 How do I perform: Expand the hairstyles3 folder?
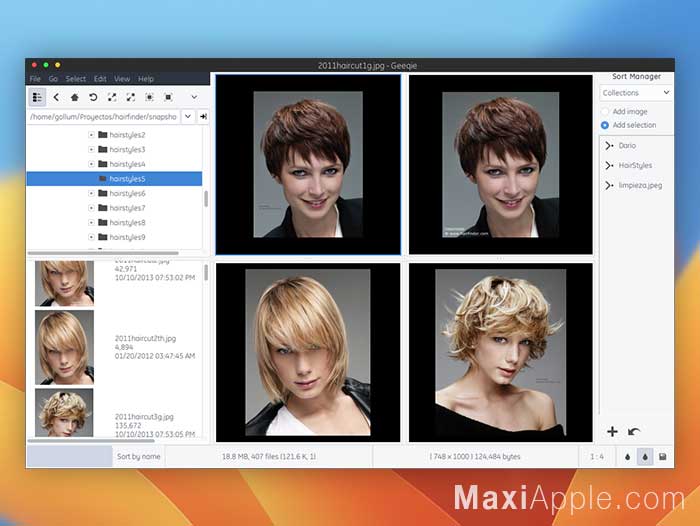tap(91, 150)
